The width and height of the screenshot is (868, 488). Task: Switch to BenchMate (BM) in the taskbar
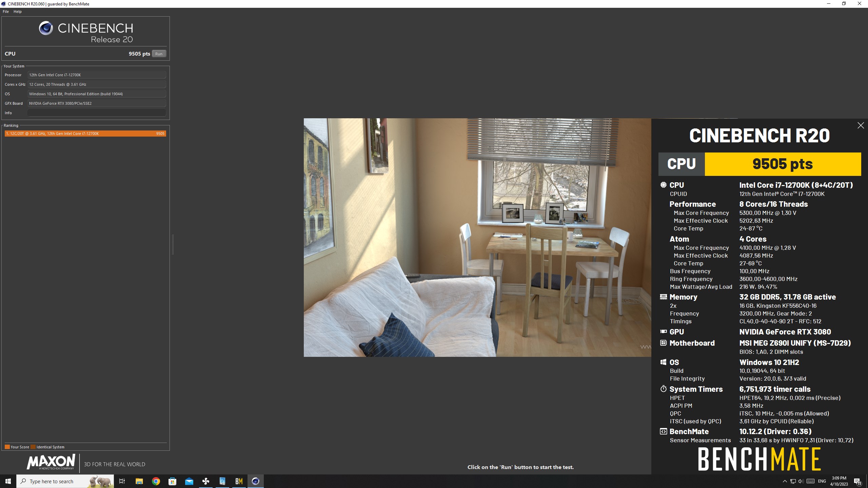tap(239, 481)
